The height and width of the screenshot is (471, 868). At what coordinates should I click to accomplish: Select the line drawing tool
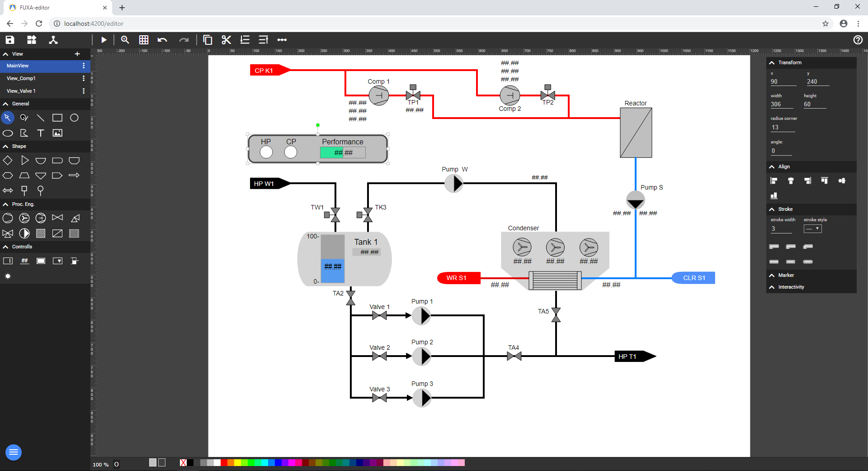tap(41, 118)
